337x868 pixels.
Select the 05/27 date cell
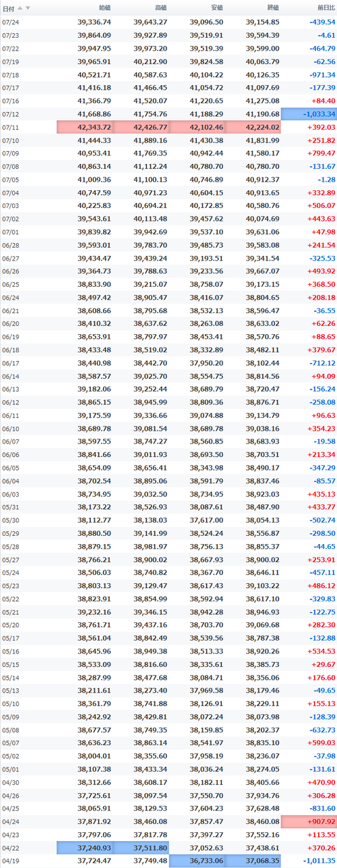point(11,559)
